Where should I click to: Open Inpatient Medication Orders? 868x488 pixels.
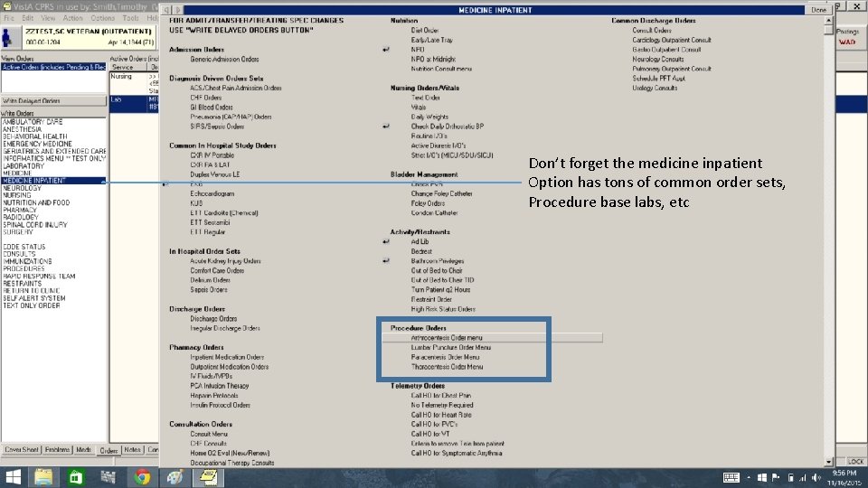(227, 357)
